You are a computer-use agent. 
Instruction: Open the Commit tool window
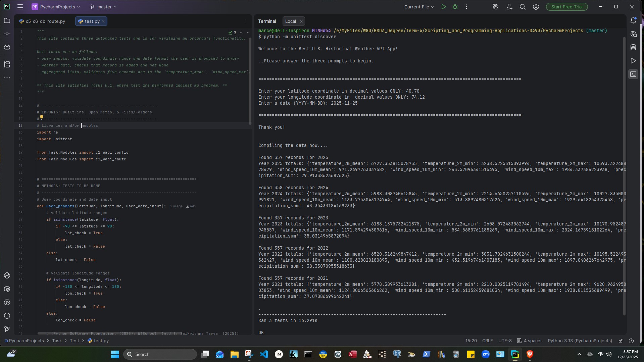tap(7, 34)
